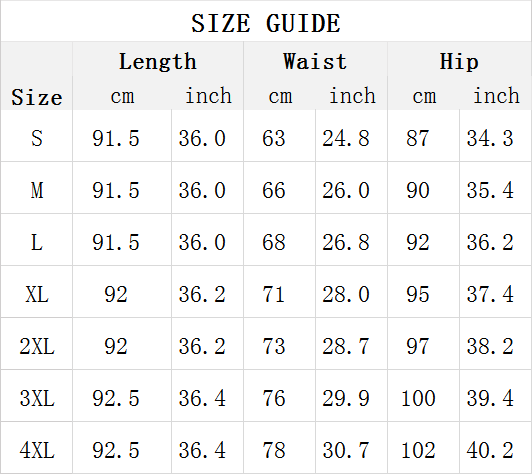Click the 2XL size row label
This screenshot has height=474, width=532.
(37, 346)
